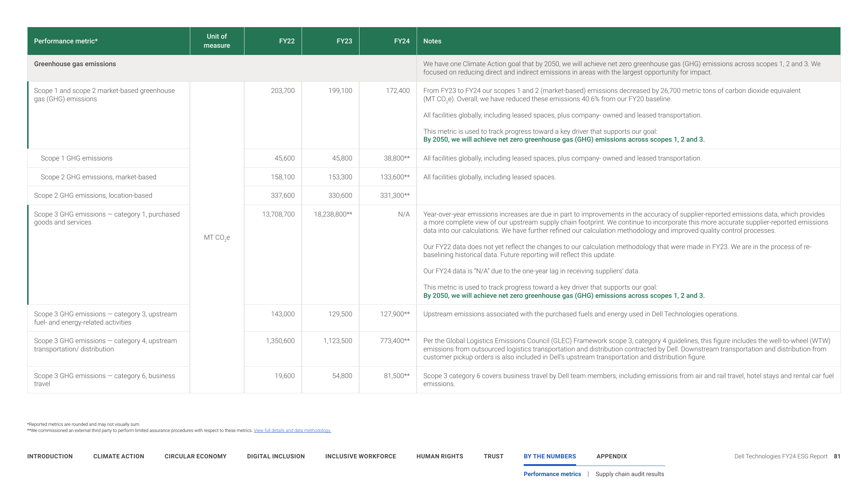Click the Unit of measure header
The image size is (868, 488).
[x=217, y=41]
